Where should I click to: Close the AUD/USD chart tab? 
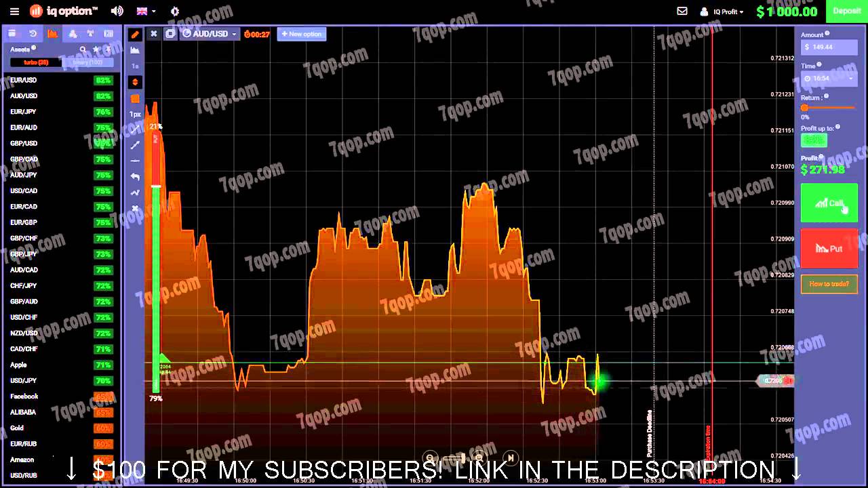[154, 34]
